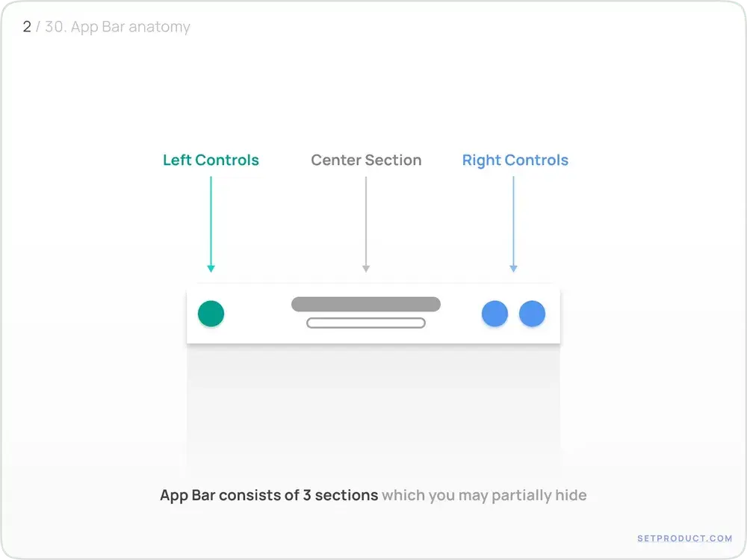
Task: Click the outlined subtitle placeholder bar
Action: [x=365, y=323]
